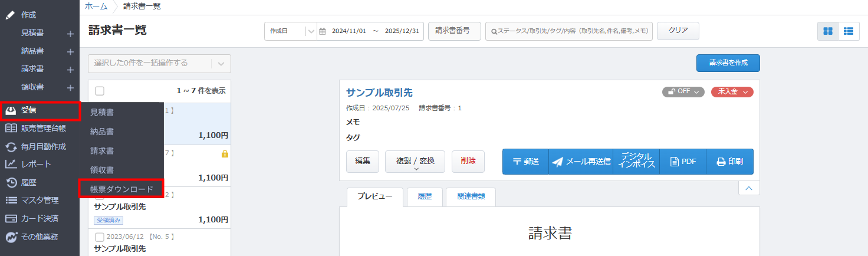
Task: Switch to the 関連書類 tab
Action: pyautogui.click(x=471, y=197)
